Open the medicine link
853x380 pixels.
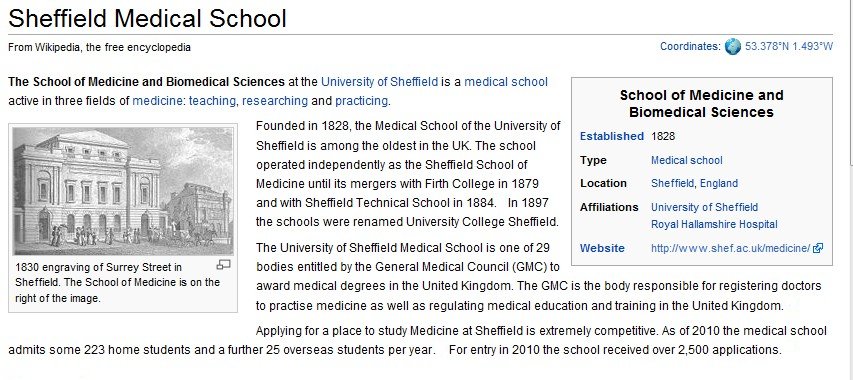coord(157,101)
